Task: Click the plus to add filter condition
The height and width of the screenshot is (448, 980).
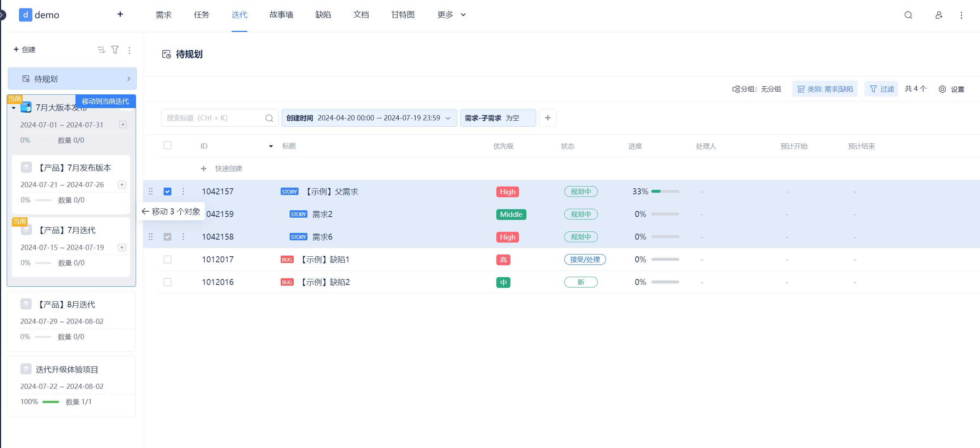Action: [548, 118]
